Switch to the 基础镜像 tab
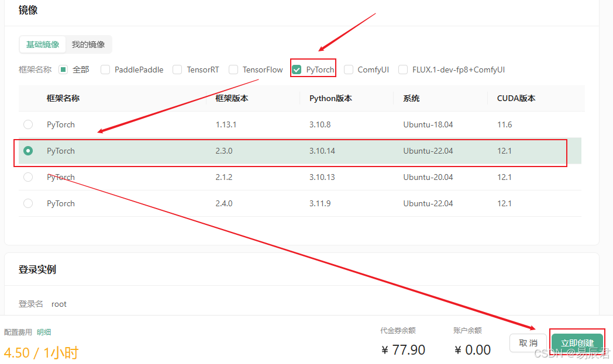The height and width of the screenshot is (364, 613). (x=43, y=44)
